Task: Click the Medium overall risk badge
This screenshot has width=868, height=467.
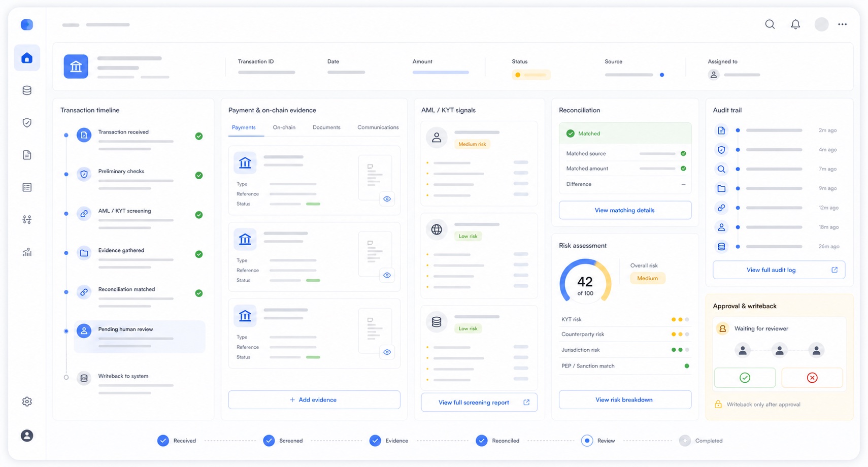Action: (647, 278)
